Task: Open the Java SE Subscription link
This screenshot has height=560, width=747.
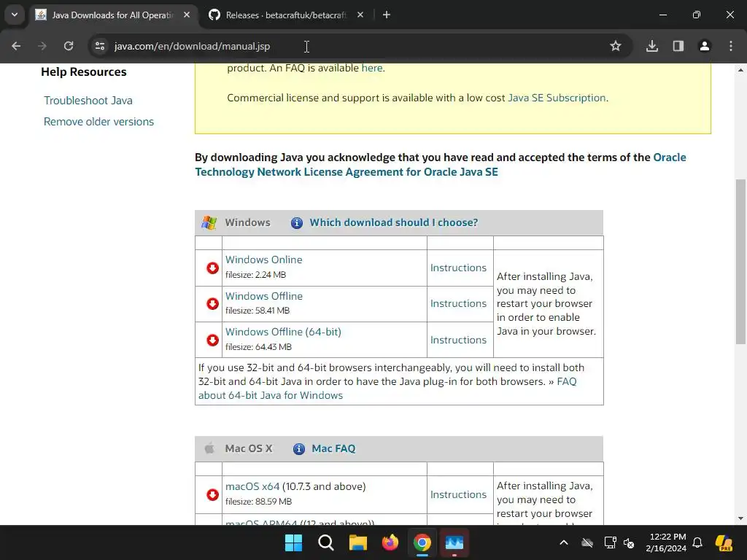Action: click(557, 98)
